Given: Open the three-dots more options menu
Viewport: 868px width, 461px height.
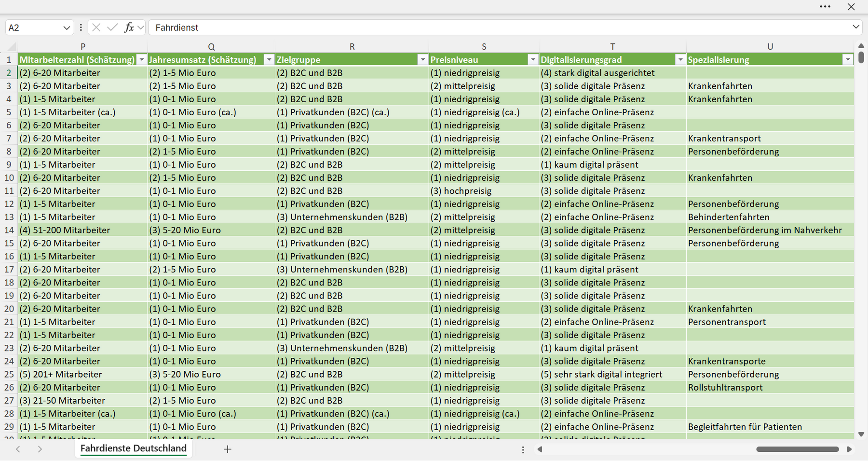Looking at the screenshot, I should pyautogui.click(x=825, y=7).
